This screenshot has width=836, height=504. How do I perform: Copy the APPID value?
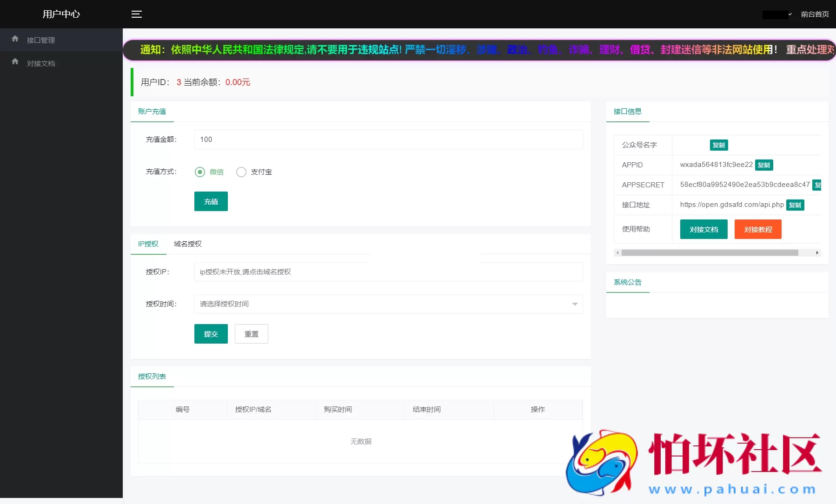[x=764, y=165]
